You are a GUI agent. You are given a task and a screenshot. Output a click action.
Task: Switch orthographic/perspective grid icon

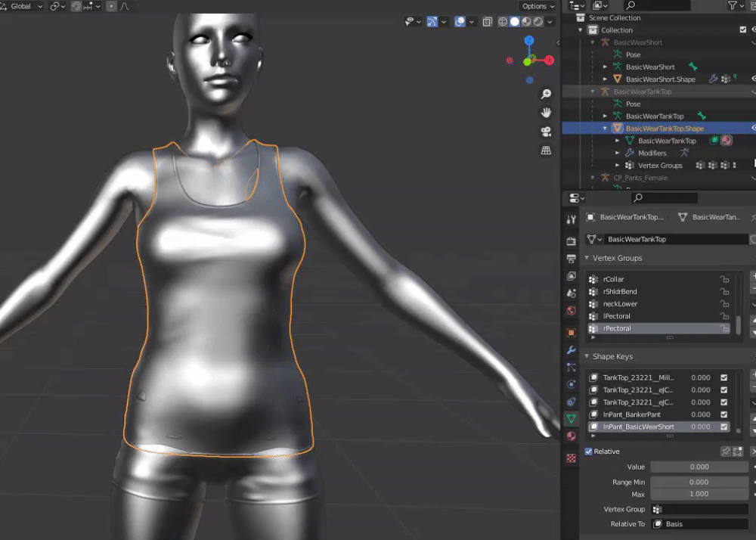(546, 151)
